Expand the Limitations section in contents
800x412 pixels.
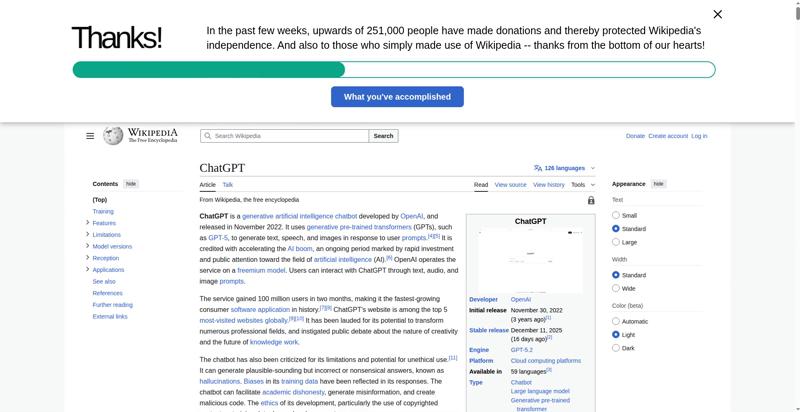click(x=88, y=235)
